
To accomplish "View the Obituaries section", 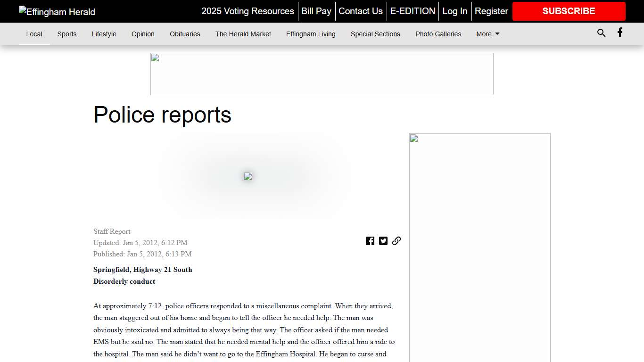I will pyautogui.click(x=185, y=34).
